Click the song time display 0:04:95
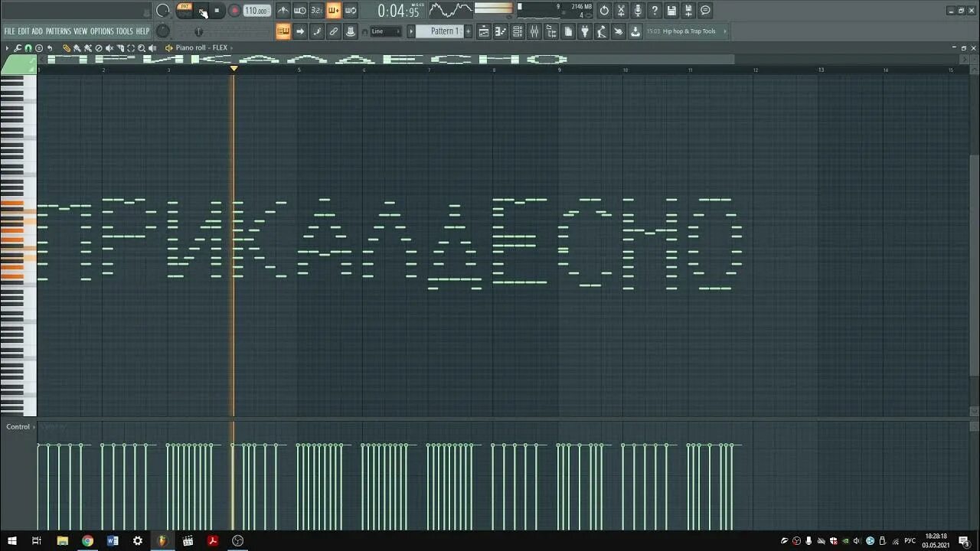980x551 pixels. [x=398, y=11]
